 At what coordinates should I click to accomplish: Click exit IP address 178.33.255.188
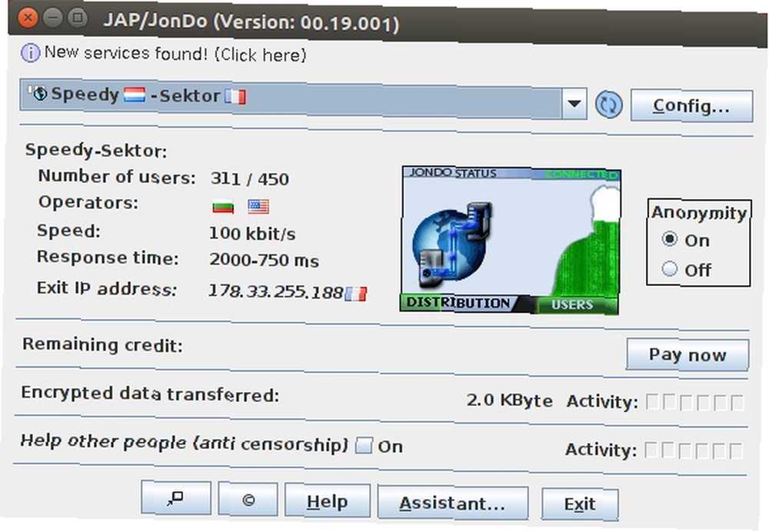(276, 291)
